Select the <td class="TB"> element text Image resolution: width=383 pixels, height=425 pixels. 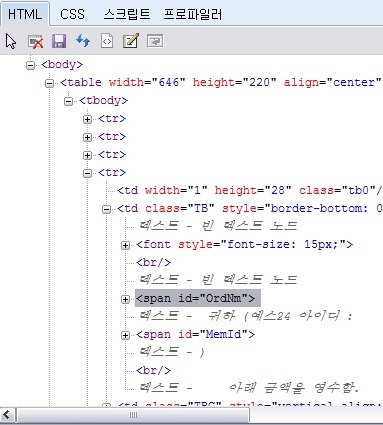coord(250,208)
